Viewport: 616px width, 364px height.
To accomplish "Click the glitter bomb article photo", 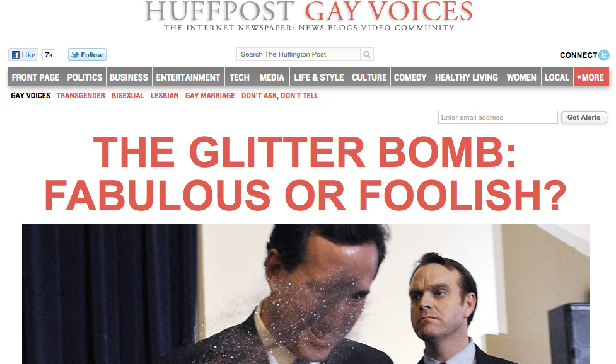I will coord(306,294).
